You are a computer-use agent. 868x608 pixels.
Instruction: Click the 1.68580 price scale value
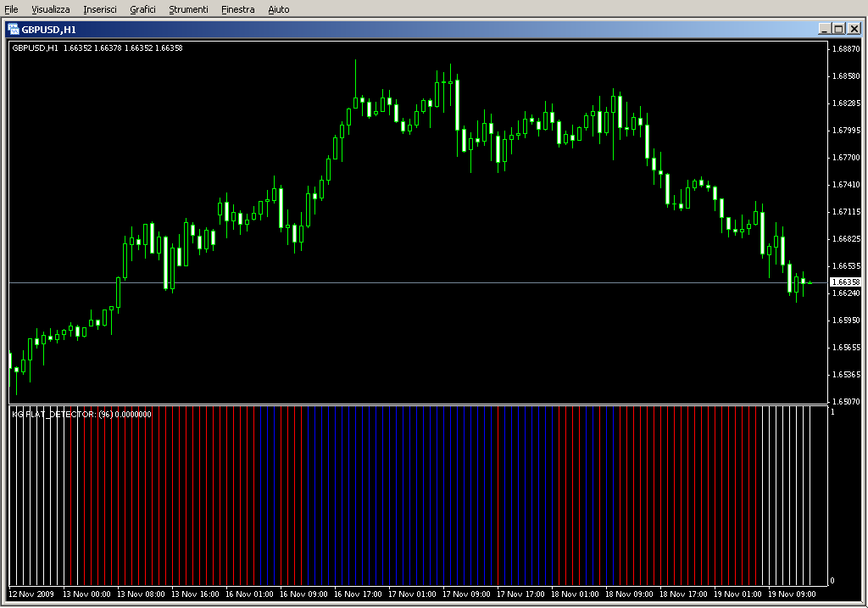(846, 75)
